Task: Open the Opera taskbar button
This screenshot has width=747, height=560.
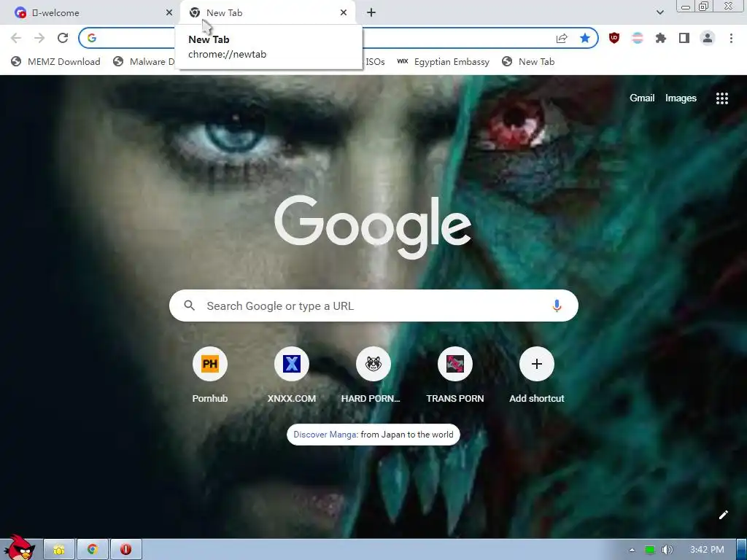Action: click(125, 550)
